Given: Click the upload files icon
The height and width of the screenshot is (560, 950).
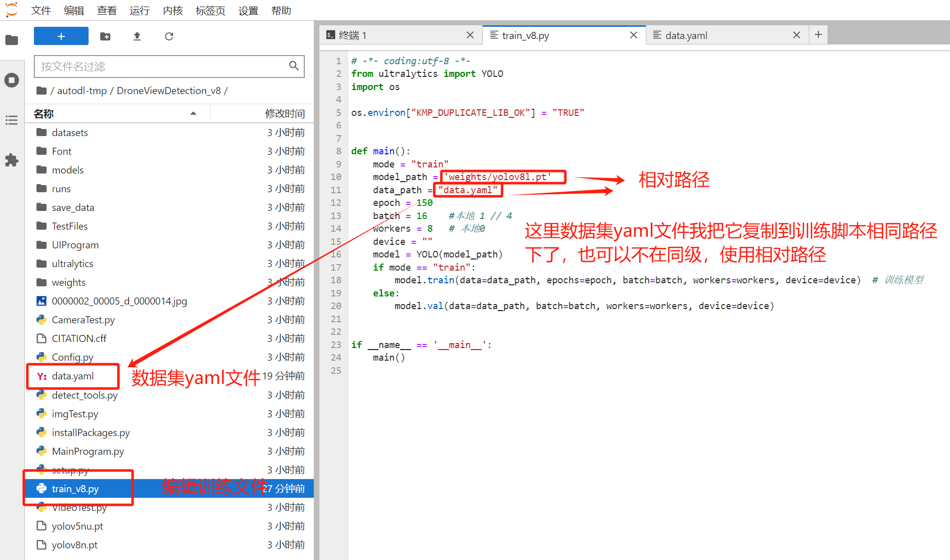Looking at the screenshot, I should [x=137, y=36].
